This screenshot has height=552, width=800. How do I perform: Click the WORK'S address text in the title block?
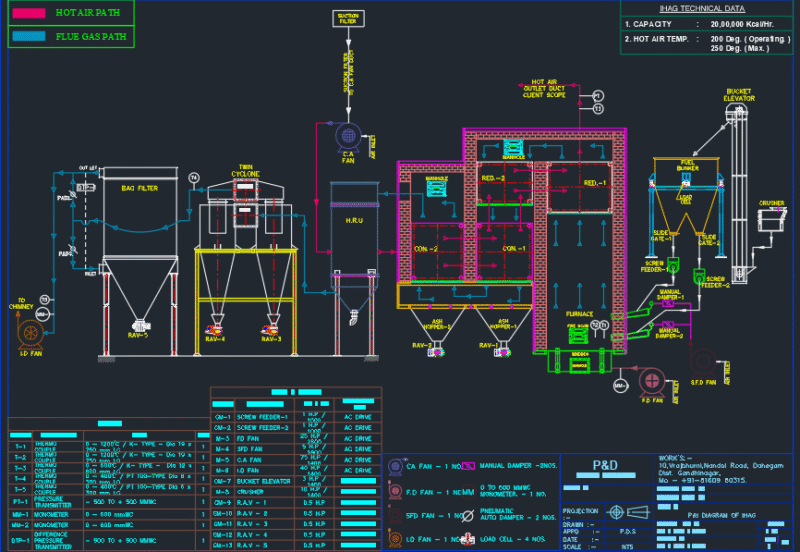coord(721,469)
